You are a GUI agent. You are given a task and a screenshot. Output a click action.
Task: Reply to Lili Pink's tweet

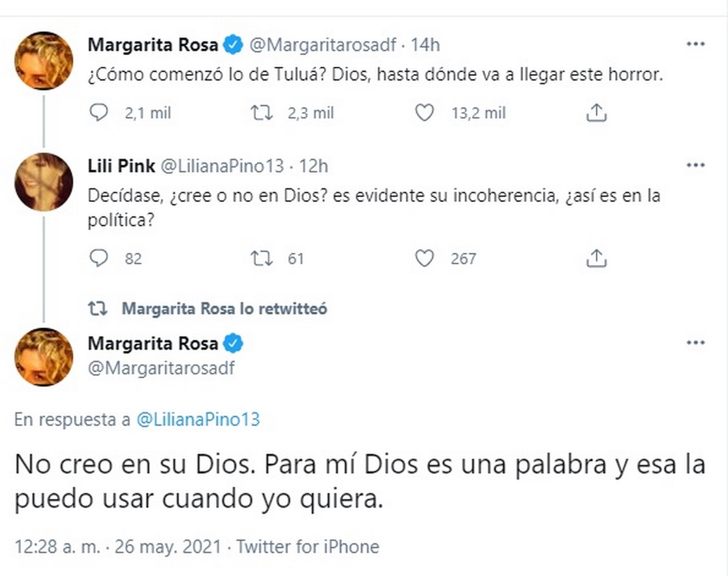(x=98, y=259)
